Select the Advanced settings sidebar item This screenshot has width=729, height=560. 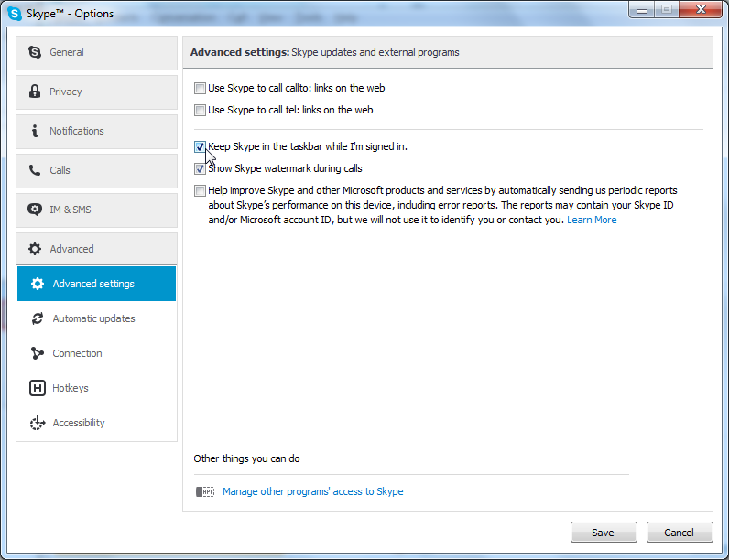(96, 284)
